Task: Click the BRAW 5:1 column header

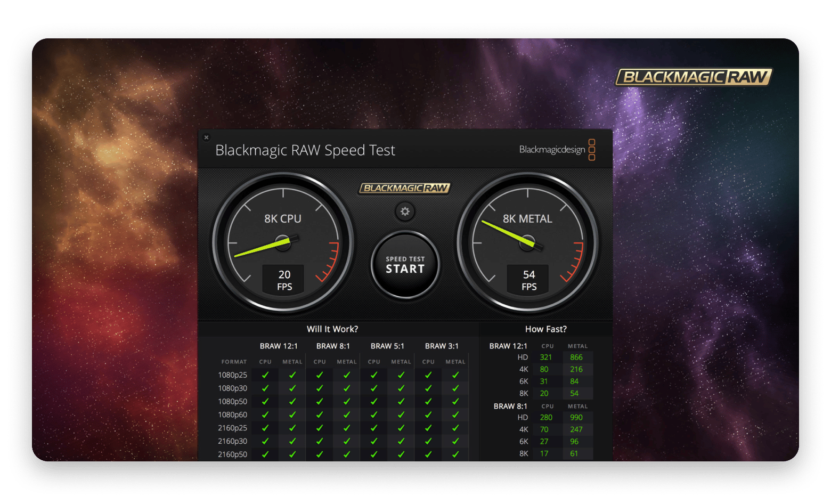Action: [387, 346]
